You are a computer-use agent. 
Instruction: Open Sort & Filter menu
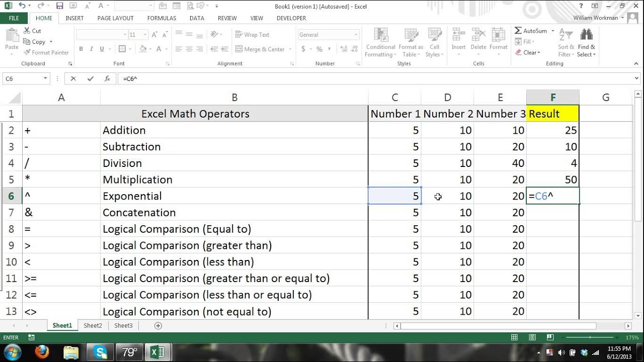point(566,43)
